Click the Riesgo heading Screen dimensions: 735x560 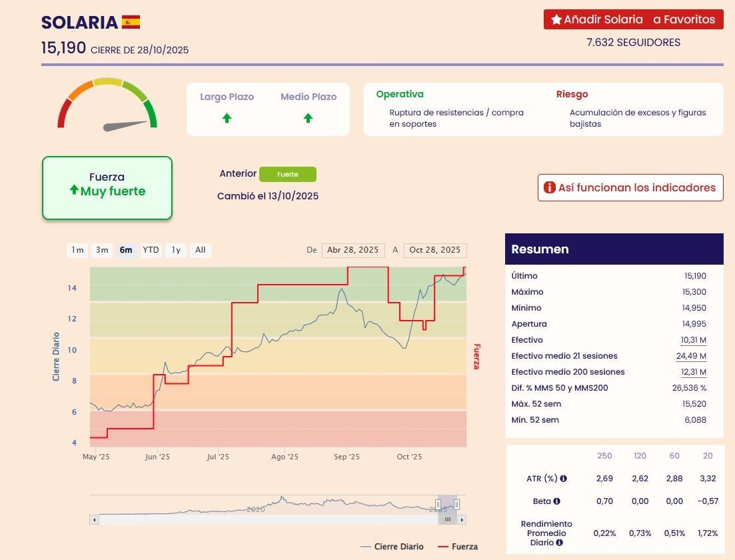pos(572,94)
